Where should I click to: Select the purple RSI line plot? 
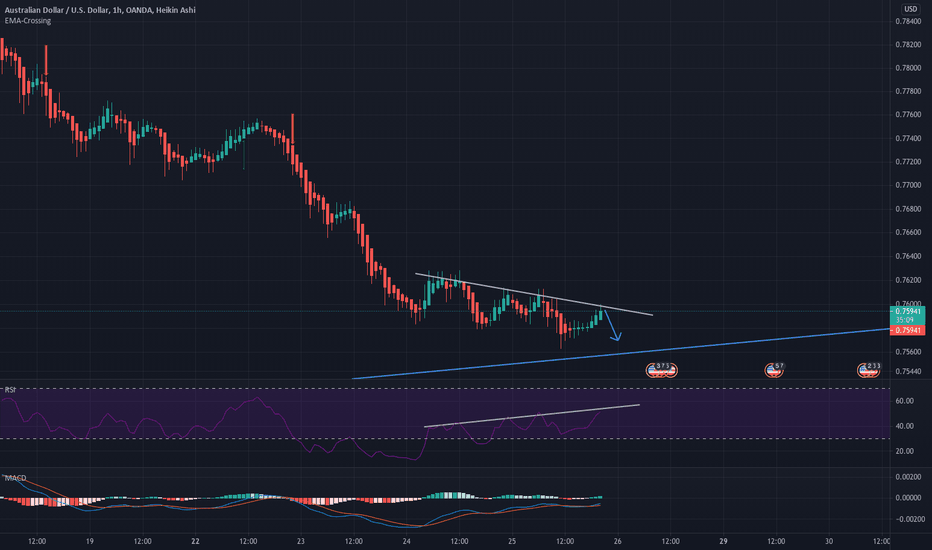pos(300,428)
